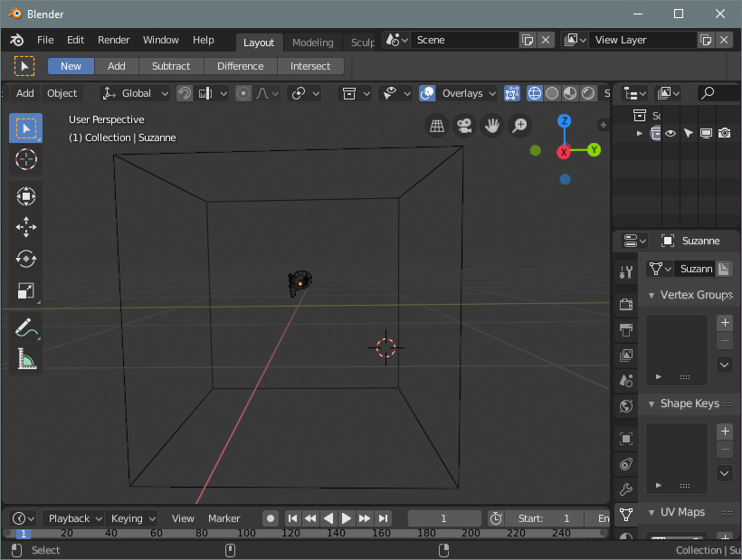Remove the View Layer with its X
Viewport: 742px width, 560px height.
724,40
